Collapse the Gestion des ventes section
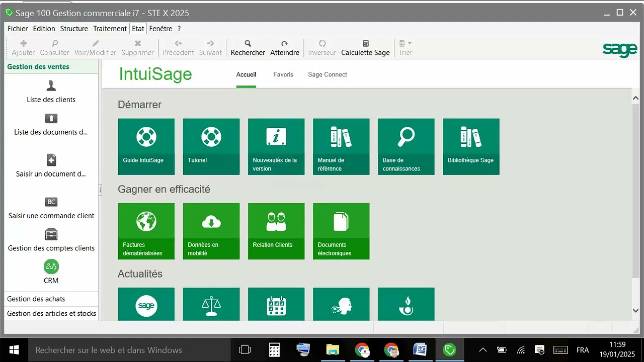This screenshot has height=362, width=644. (51, 67)
